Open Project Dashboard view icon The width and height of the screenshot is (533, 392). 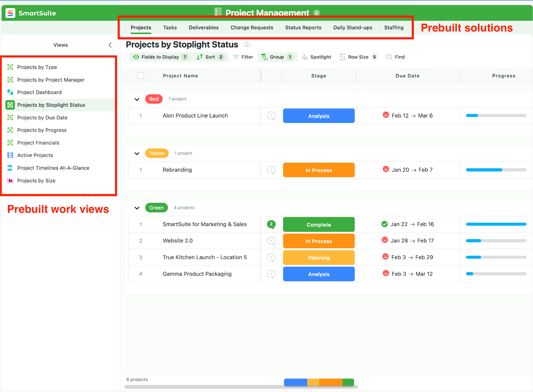10,92
